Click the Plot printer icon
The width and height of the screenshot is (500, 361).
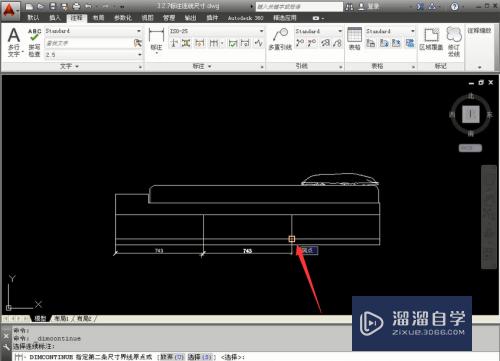tap(77, 6)
